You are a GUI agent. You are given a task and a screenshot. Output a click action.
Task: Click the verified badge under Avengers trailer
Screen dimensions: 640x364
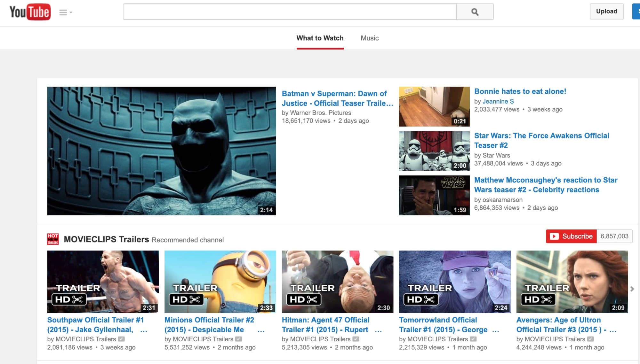(590, 339)
